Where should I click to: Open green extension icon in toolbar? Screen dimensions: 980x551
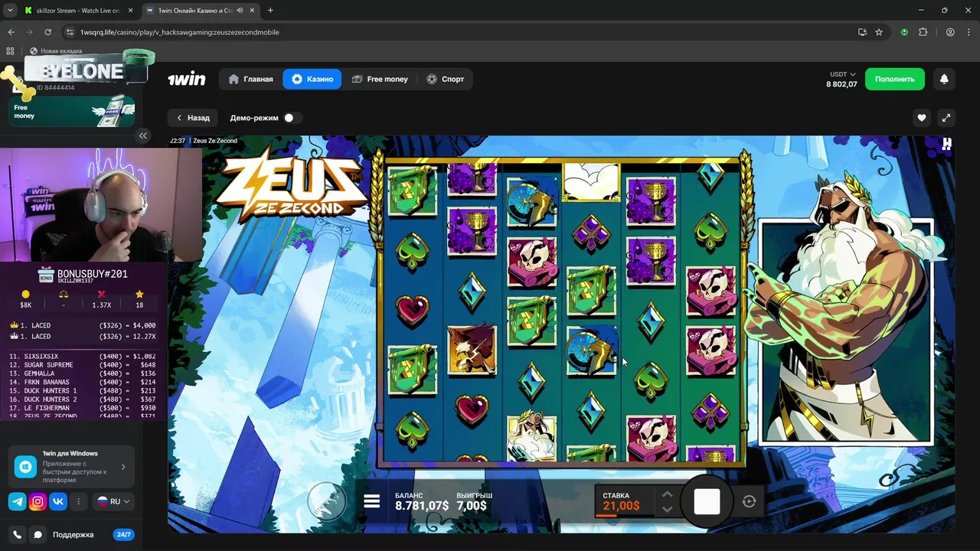click(904, 32)
